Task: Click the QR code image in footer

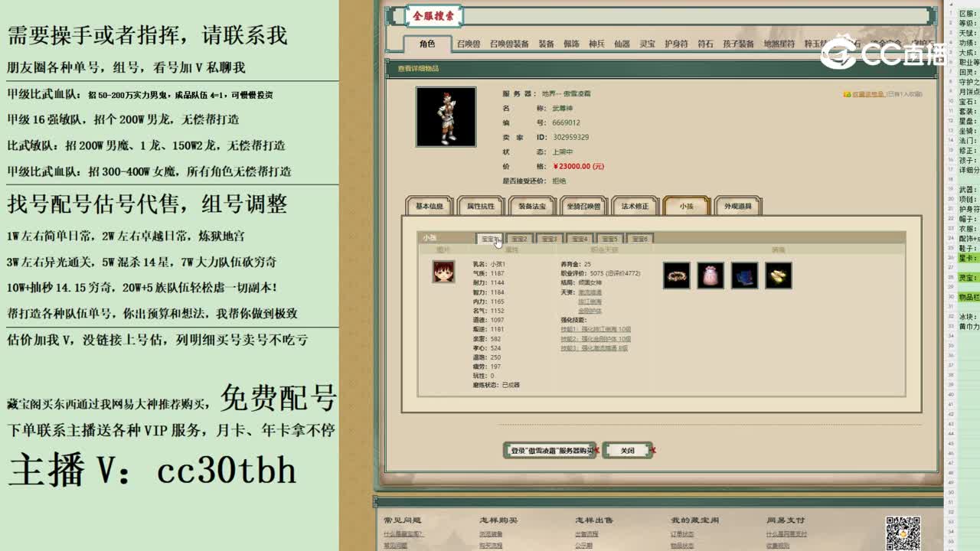Action: (903, 533)
